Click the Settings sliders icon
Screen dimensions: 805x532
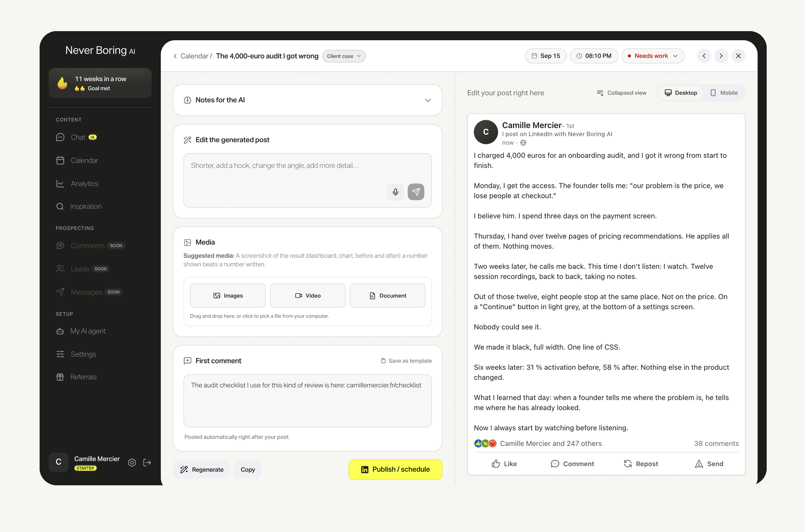tap(60, 354)
